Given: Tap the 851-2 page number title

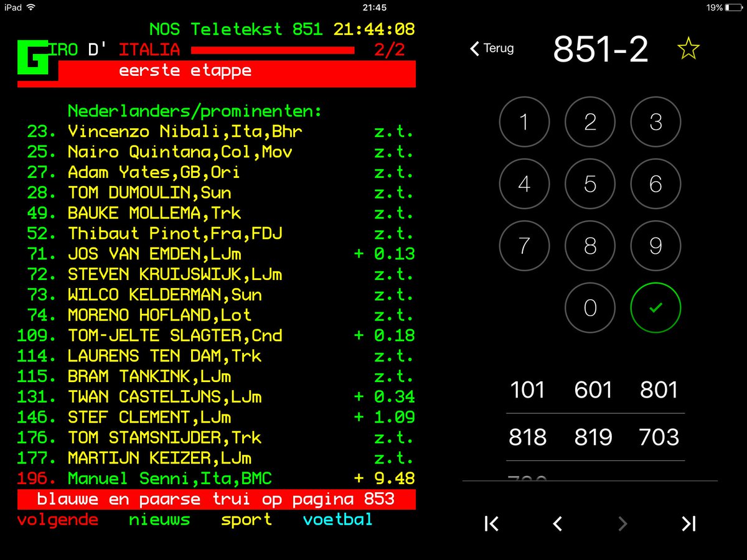Looking at the screenshot, I should point(601,49).
